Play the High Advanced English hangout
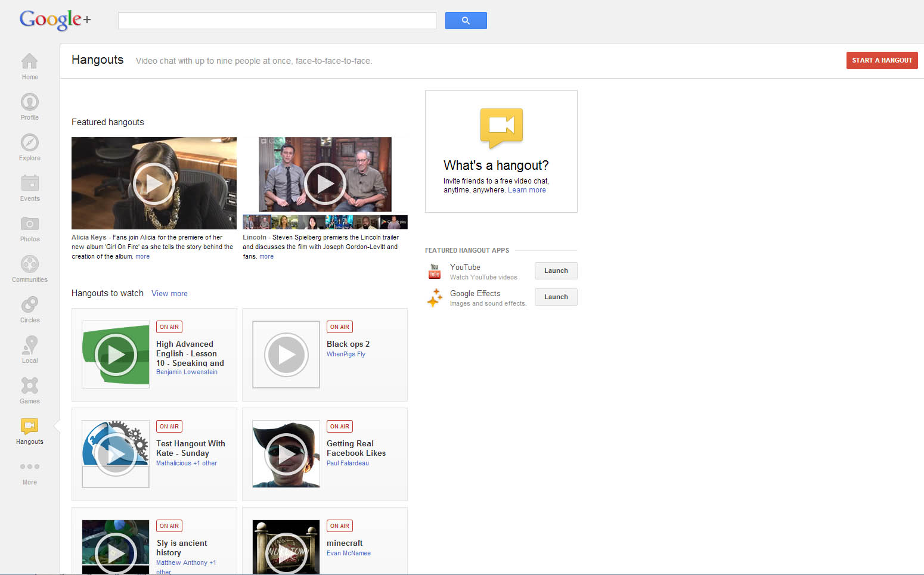Screen dimensions: 924x575 point(116,355)
